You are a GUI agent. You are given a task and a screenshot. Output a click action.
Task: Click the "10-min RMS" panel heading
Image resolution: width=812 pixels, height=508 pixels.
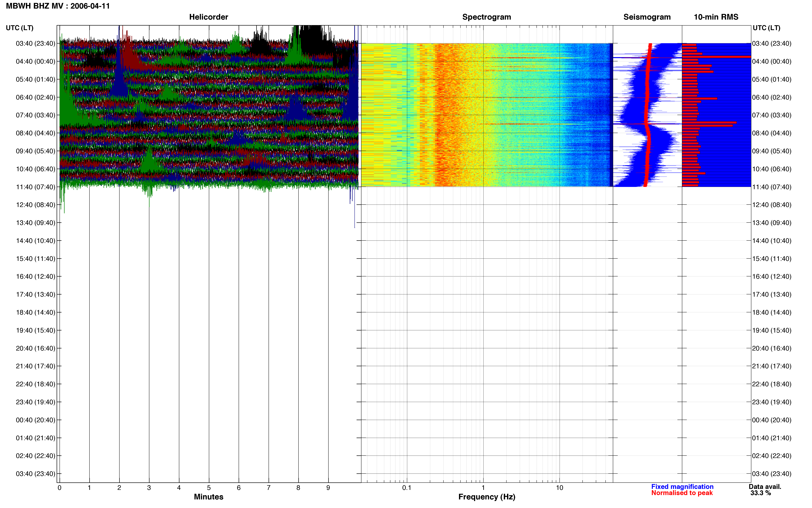point(716,17)
